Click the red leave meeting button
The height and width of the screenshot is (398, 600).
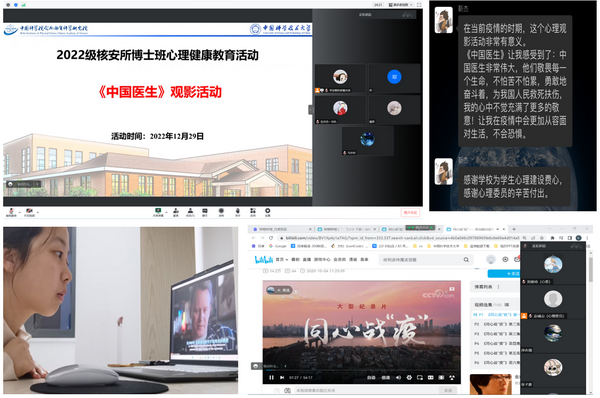pos(410,212)
